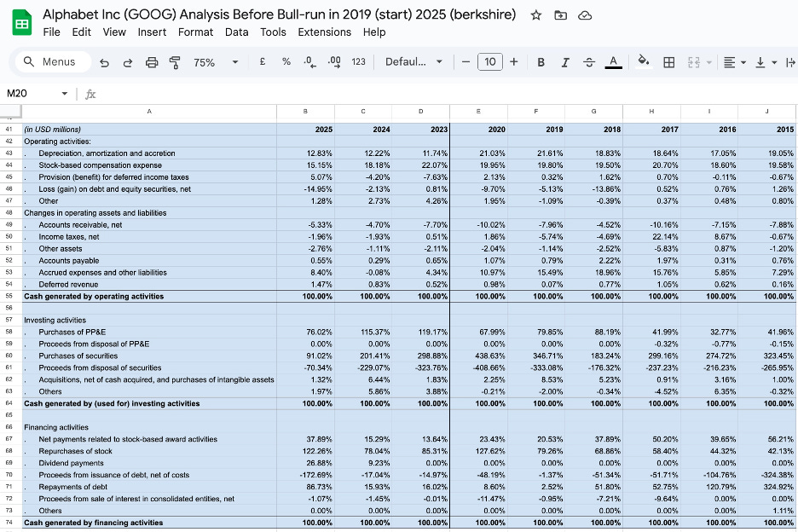Decrease font size with minus button
Screen dimensions: 798x532
click(465, 61)
